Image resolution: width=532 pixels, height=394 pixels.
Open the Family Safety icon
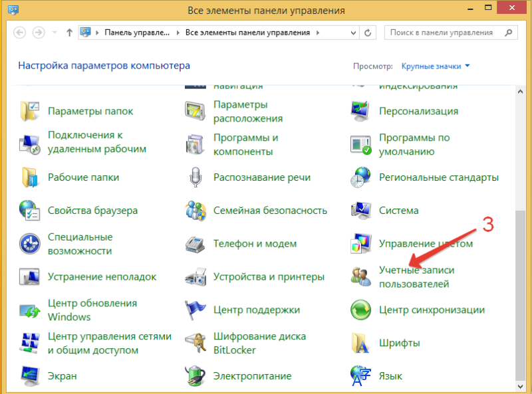point(196,211)
